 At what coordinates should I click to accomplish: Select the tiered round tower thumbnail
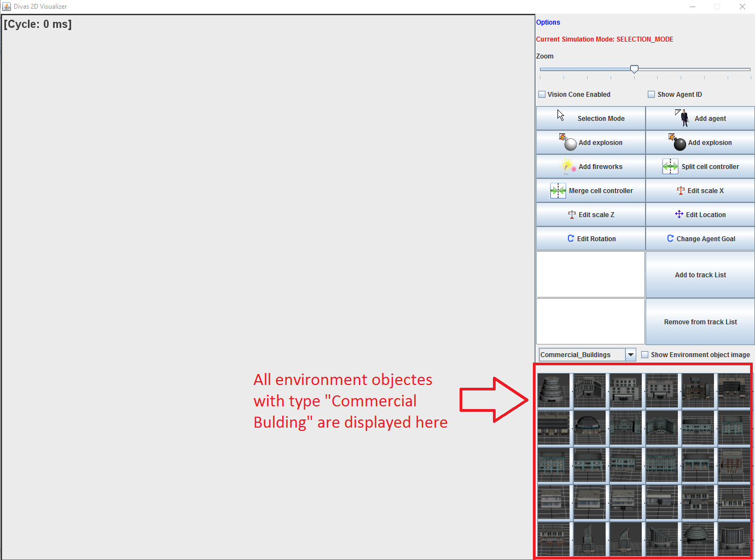(x=554, y=390)
